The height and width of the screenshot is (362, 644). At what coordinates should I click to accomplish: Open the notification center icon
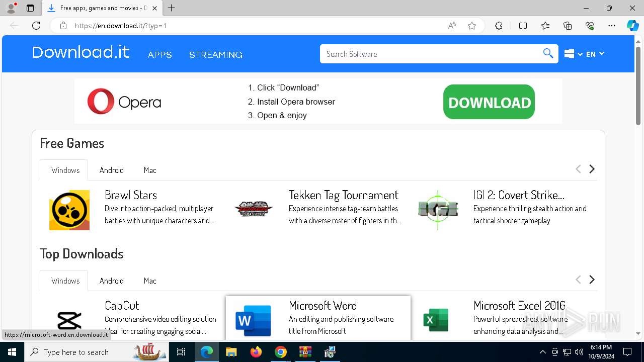628,352
